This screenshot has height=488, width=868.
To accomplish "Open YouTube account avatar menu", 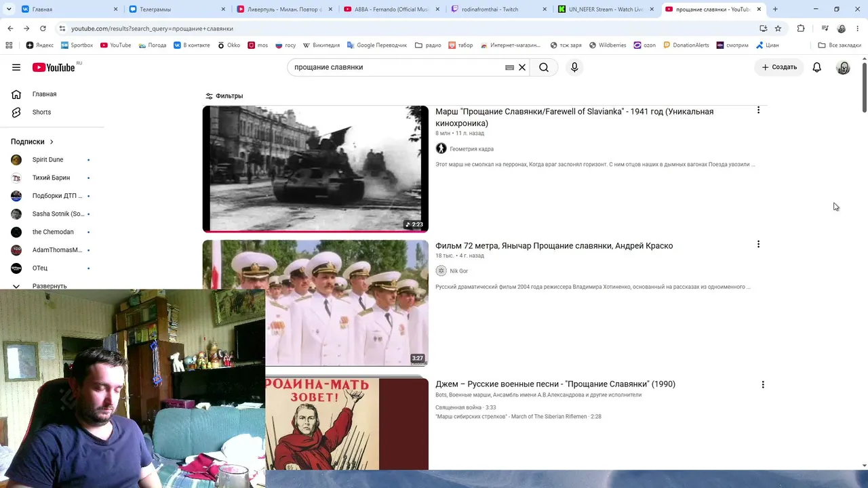I will pyautogui.click(x=843, y=67).
